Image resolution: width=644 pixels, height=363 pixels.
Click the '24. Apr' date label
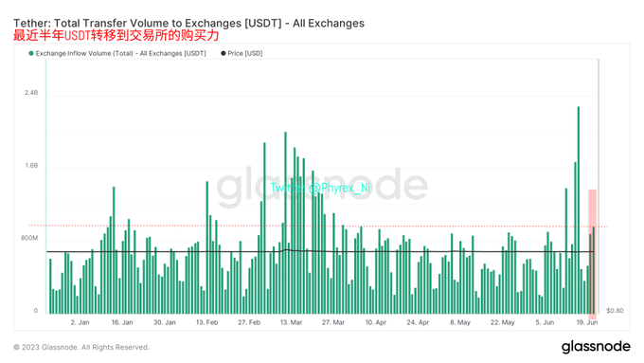(x=418, y=322)
